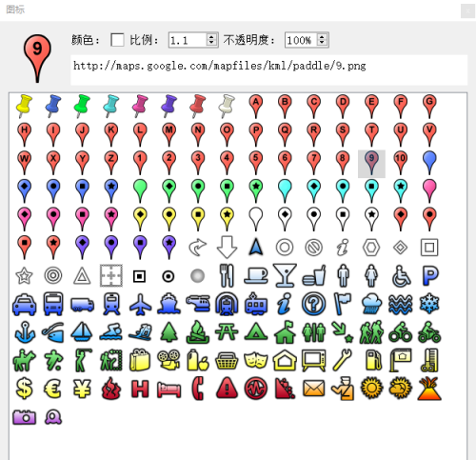Choose the yellow wrench mechanic icon
476x460 pixels.
pyautogui.click(x=343, y=360)
